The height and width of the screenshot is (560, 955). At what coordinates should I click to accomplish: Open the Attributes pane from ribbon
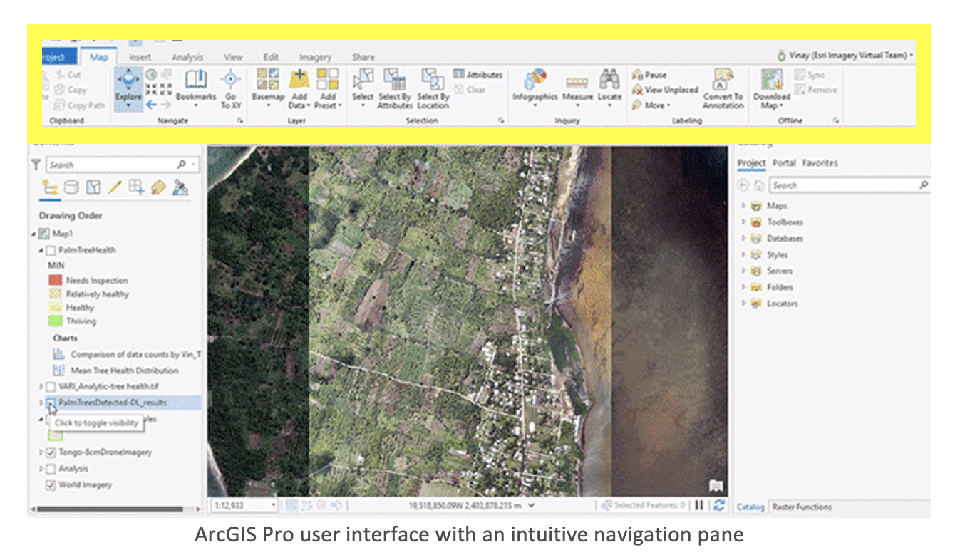point(477,75)
